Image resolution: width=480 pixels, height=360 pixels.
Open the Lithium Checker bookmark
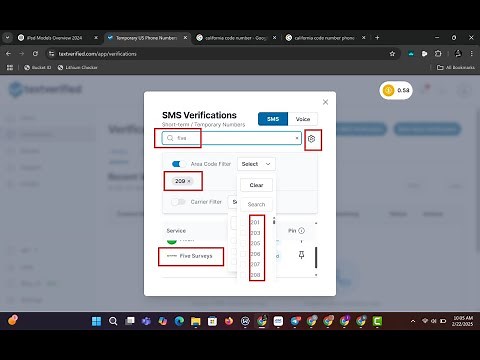tap(77, 67)
